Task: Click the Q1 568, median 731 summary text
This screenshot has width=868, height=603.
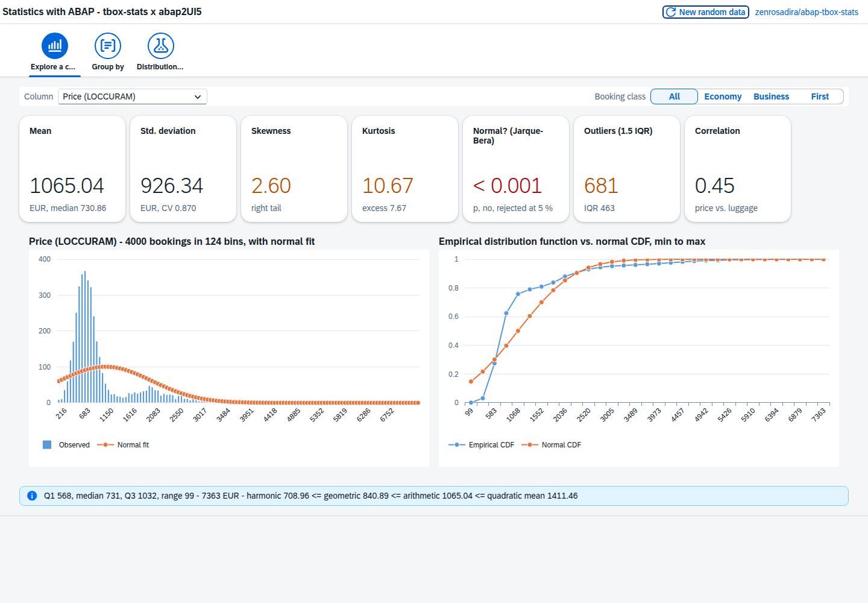Action: (x=310, y=496)
